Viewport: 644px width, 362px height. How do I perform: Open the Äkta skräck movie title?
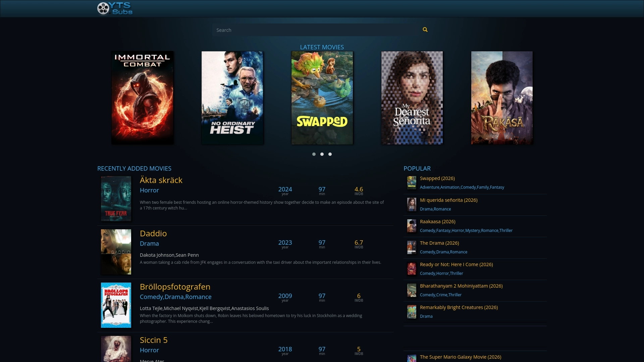click(161, 180)
